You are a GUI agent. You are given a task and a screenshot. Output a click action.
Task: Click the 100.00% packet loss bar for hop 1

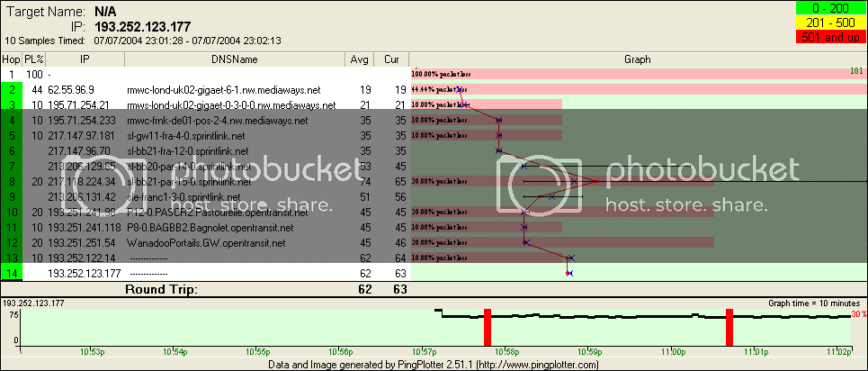click(637, 73)
